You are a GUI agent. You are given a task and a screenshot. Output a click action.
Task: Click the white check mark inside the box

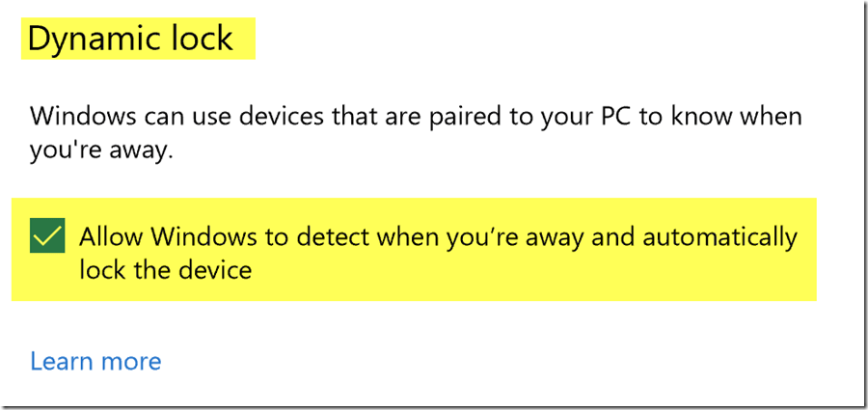pos(47,235)
